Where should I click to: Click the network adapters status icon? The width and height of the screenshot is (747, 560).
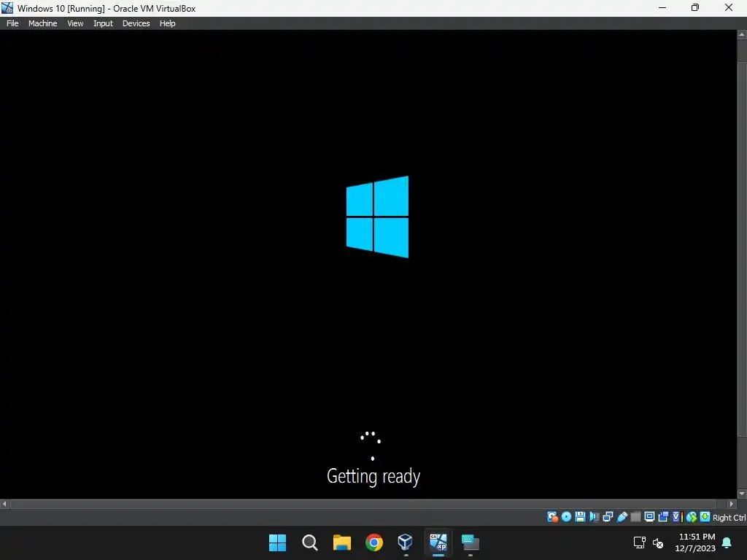pos(608,517)
